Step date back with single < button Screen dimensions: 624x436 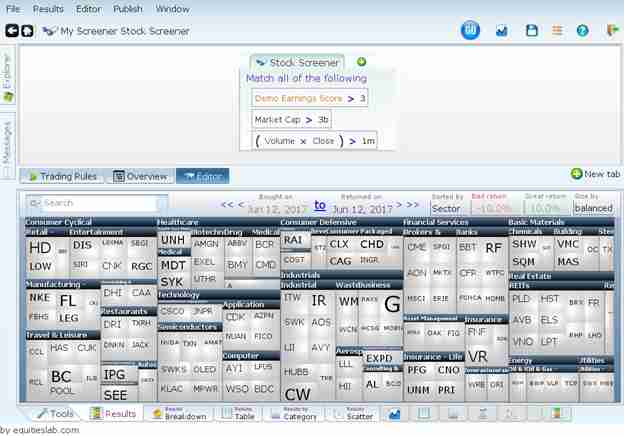pos(241,204)
